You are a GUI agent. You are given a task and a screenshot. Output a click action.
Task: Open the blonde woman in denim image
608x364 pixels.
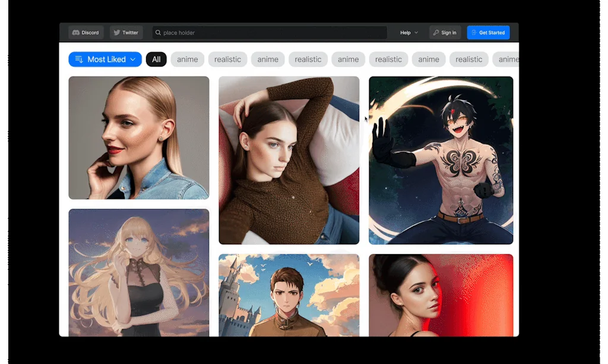139,138
